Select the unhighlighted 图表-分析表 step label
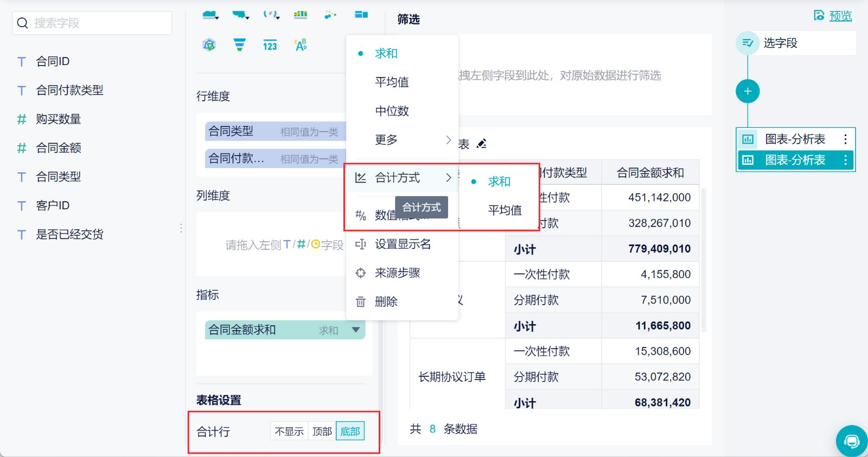Screen dimensions: 868x457 click(795, 139)
